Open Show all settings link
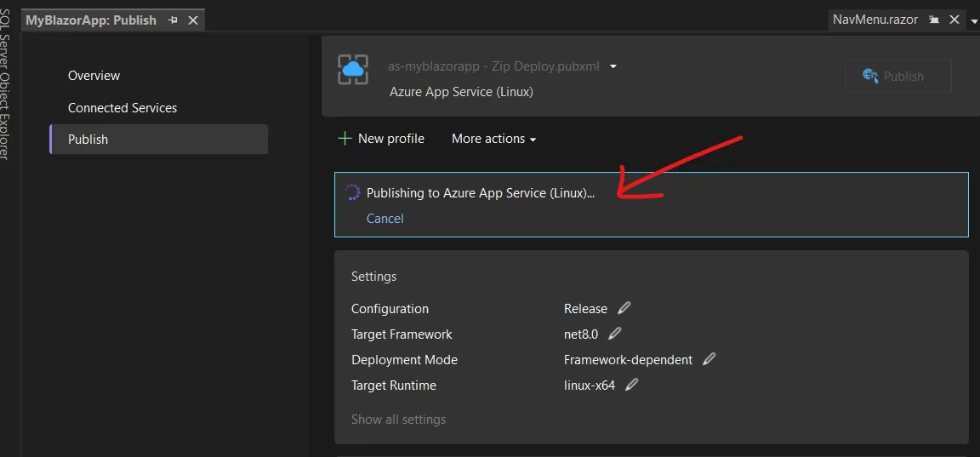The height and width of the screenshot is (457, 980). tap(399, 419)
